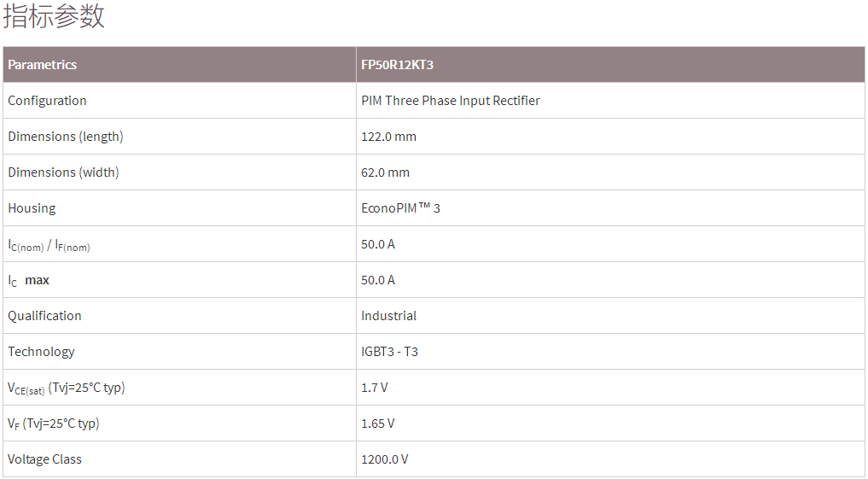Click the Parametrics column header
This screenshot has height=479, width=868.
(43, 65)
